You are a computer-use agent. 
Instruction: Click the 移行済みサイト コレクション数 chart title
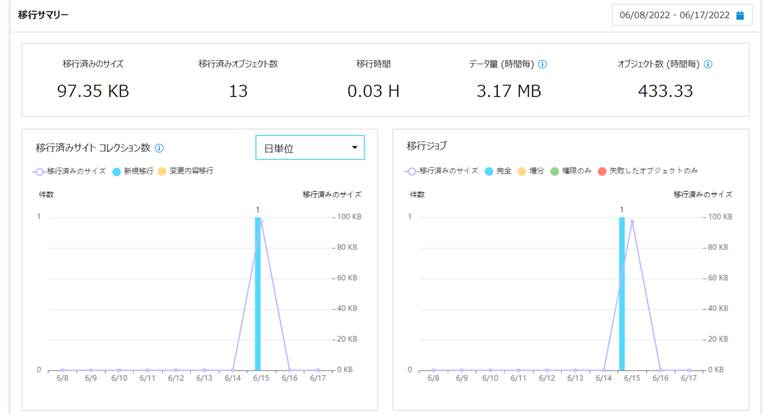pos(93,148)
